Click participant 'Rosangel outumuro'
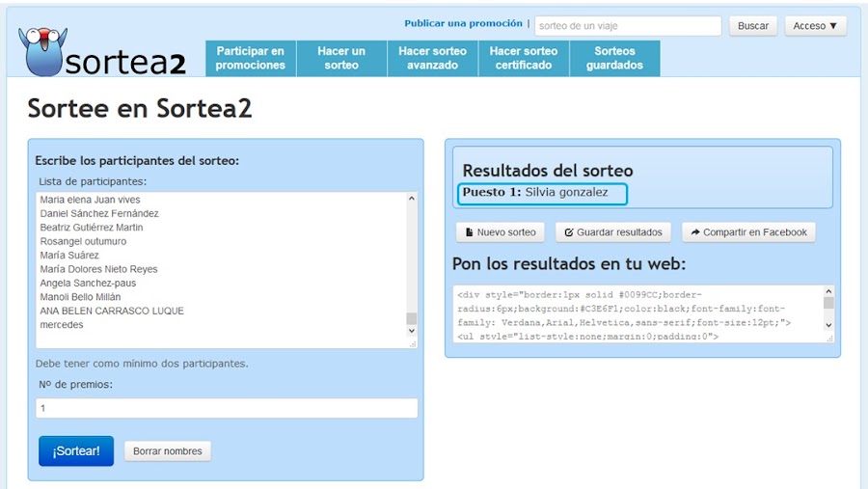 (x=83, y=241)
